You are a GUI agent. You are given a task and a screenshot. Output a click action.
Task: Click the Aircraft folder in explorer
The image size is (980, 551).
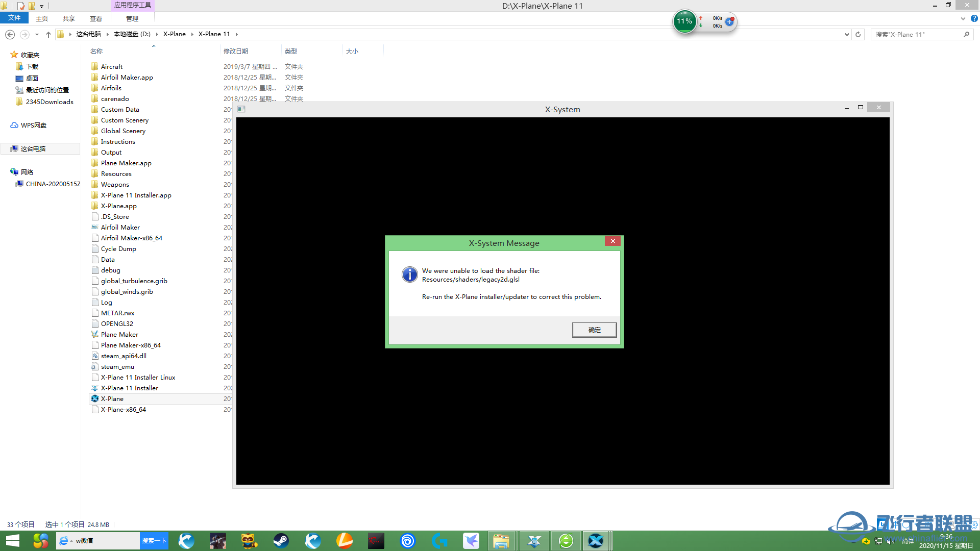click(x=111, y=66)
